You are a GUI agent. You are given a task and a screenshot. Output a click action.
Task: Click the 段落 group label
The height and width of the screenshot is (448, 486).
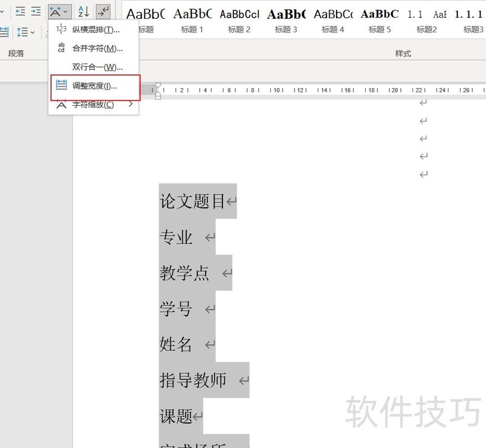tap(16, 53)
